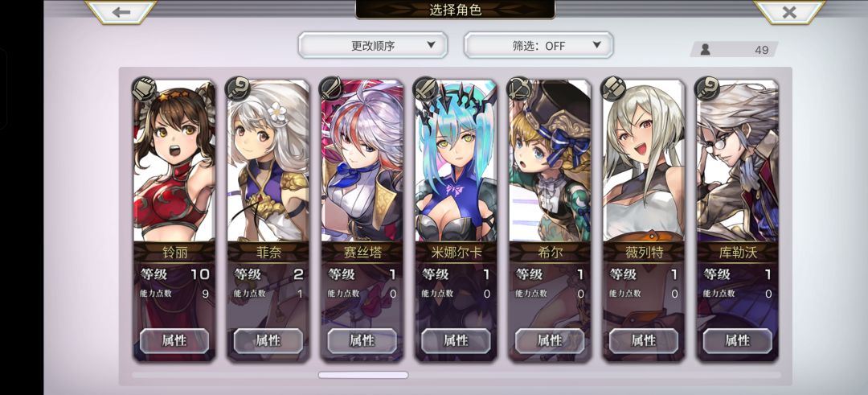The height and width of the screenshot is (395, 868).
Task: Open the 更改顺序 sort dropdown
Action: [373, 45]
